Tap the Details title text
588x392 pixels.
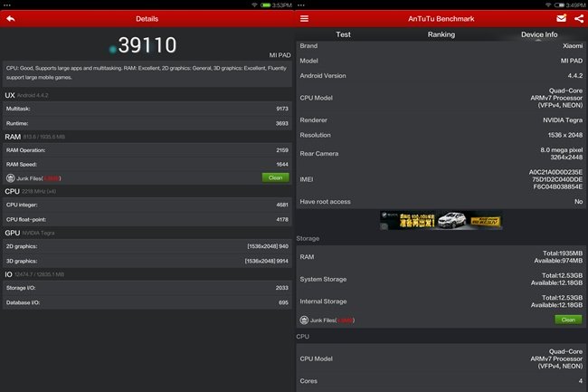point(147,19)
